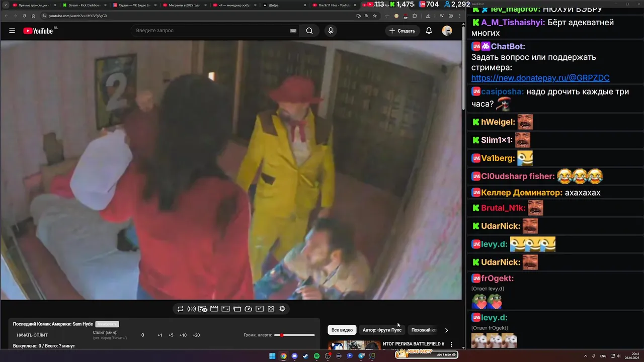Click the +5 split minutes button
Screen dimensions: 644x362
171,335
